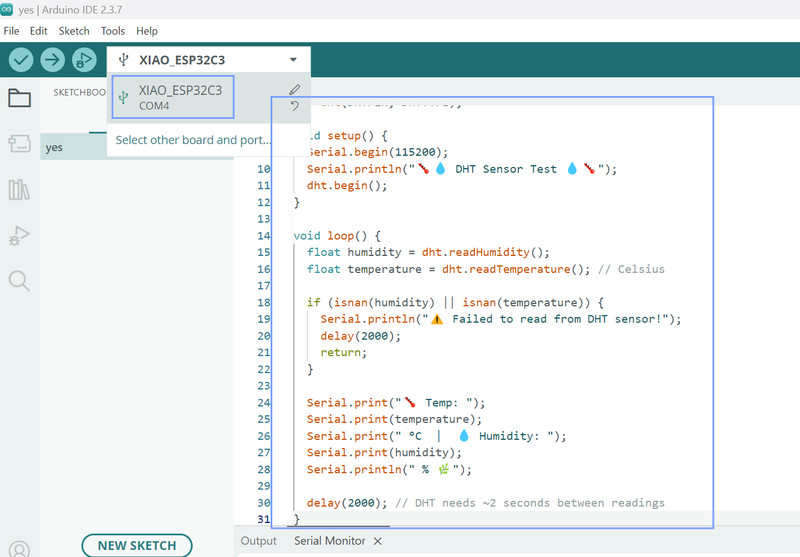
Task: Click the 'DHT Sensor Test' println line
Action: coord(462,169)
